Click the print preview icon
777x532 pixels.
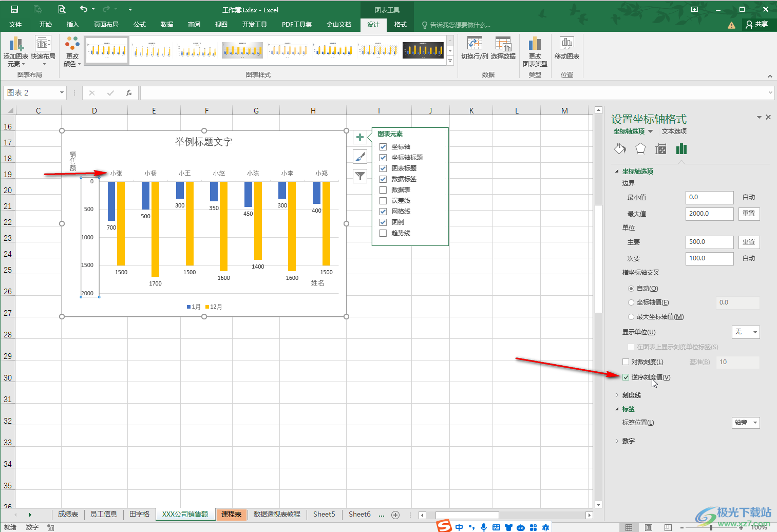[62, 9]
